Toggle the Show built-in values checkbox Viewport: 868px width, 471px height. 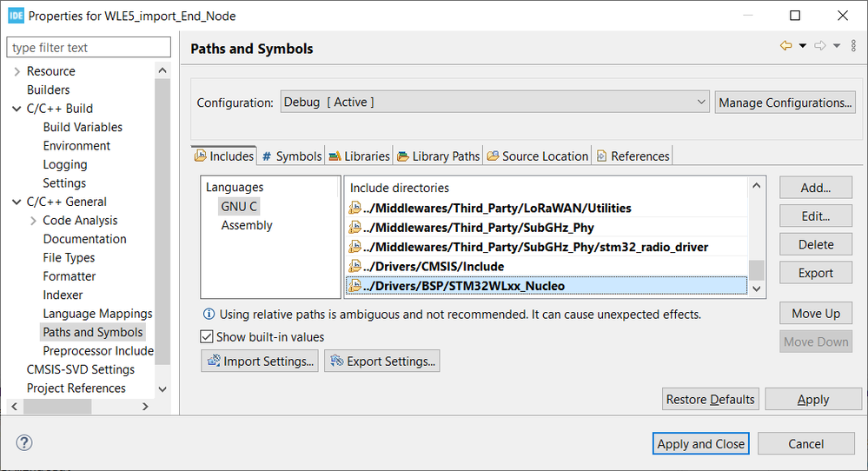click(207, 336)
